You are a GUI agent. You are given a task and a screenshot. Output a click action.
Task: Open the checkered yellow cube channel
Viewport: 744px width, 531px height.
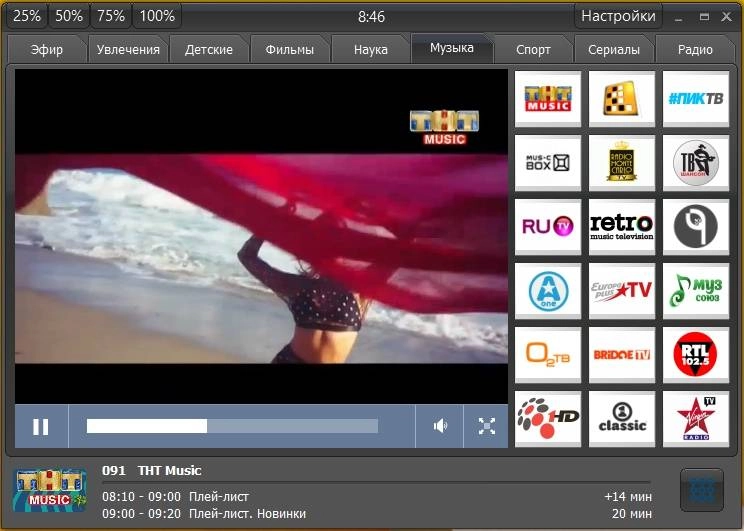622,99
